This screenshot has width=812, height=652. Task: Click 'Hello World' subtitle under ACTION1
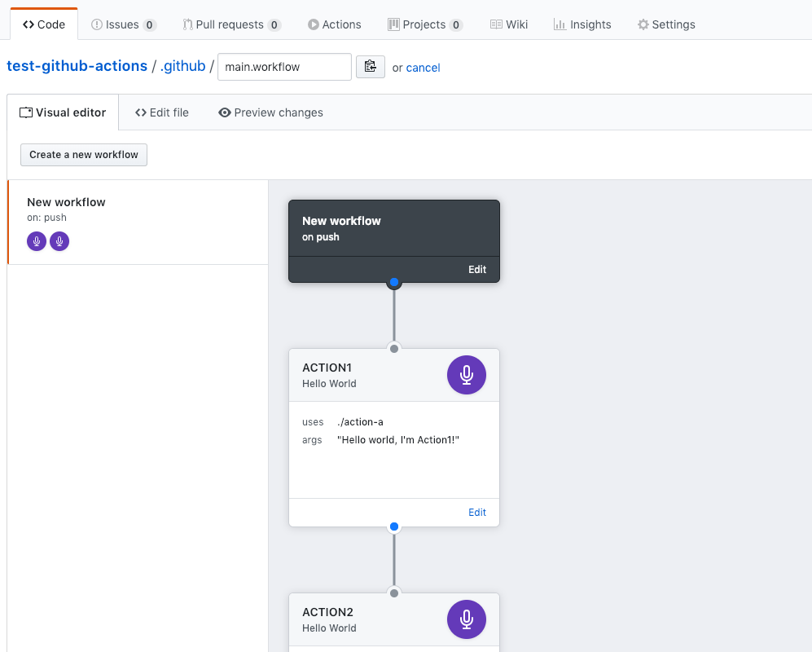coord(329,384)
